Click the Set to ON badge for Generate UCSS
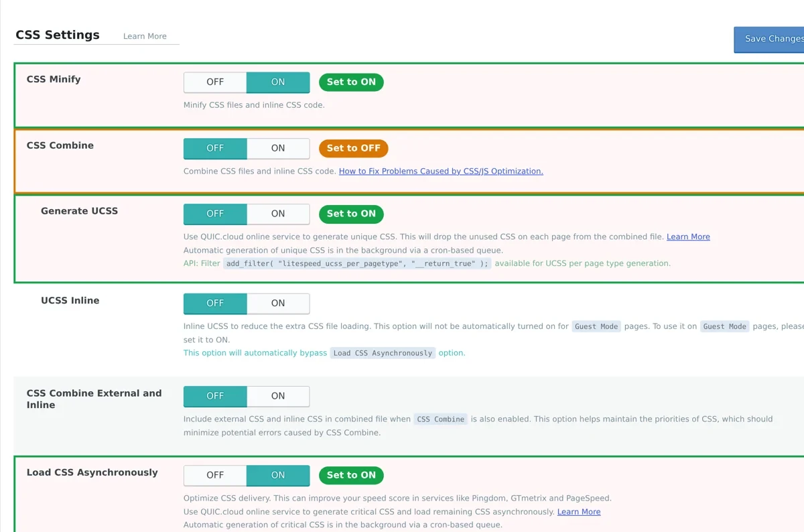 tap(351, 214)
